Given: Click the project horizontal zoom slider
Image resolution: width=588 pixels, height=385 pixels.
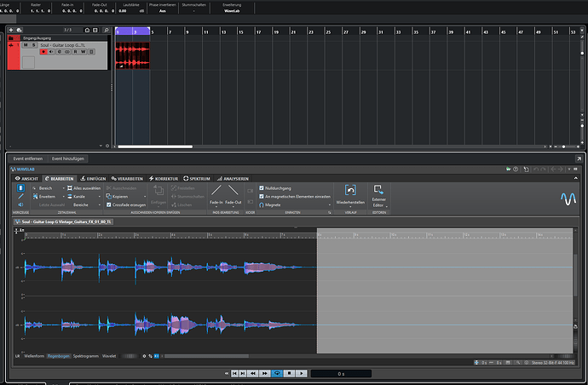Looking at the screenshot, I should click(x=563, y=147).
